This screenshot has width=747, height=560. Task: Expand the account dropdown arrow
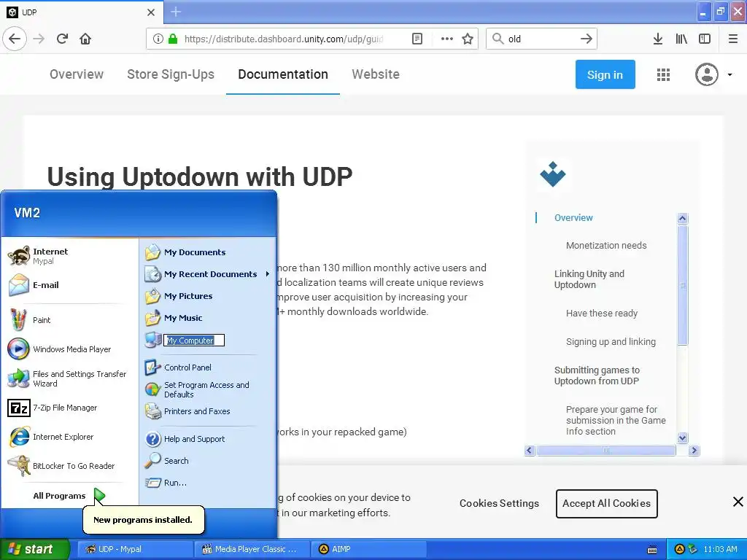click(x=729, y=75)
